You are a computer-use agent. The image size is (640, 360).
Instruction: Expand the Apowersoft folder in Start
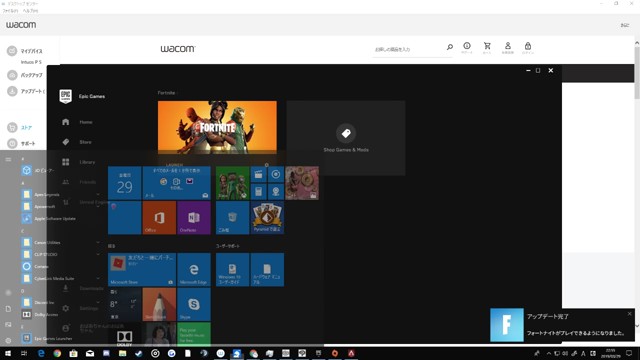click(61, 206)
